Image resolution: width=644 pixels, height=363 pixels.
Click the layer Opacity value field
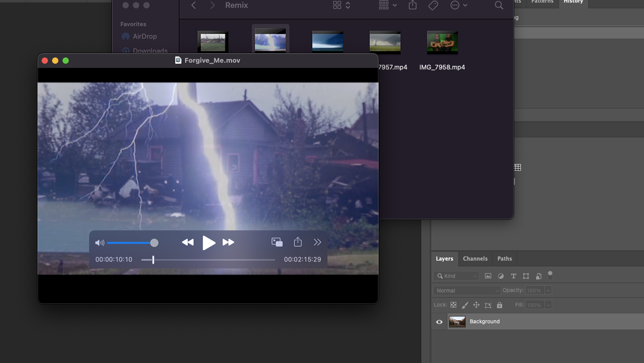(x=534, y=290)
